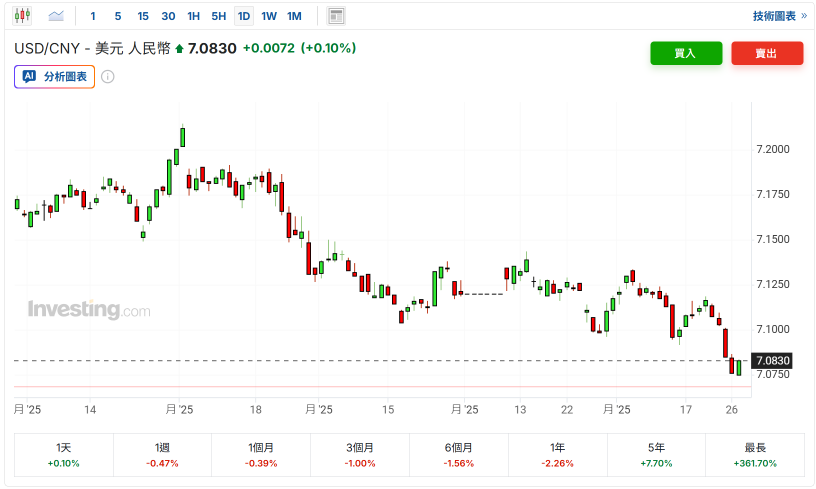Set the chart interval to 1W
Viewport: 816px width, 489px height.
pos(269,16)
